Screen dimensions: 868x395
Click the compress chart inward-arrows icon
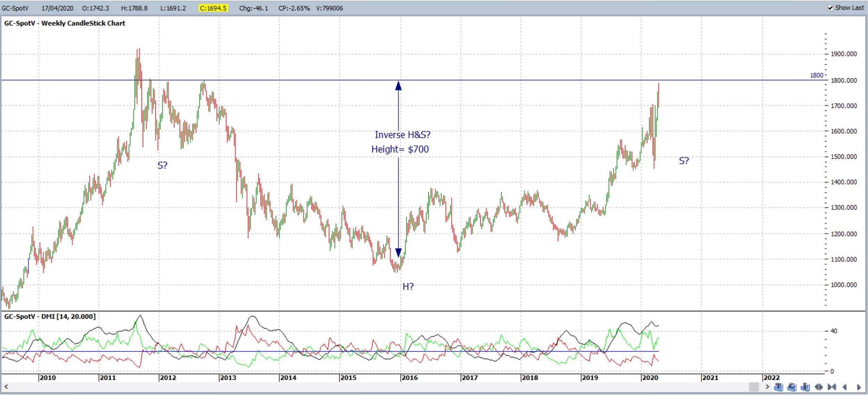[832, 387]
